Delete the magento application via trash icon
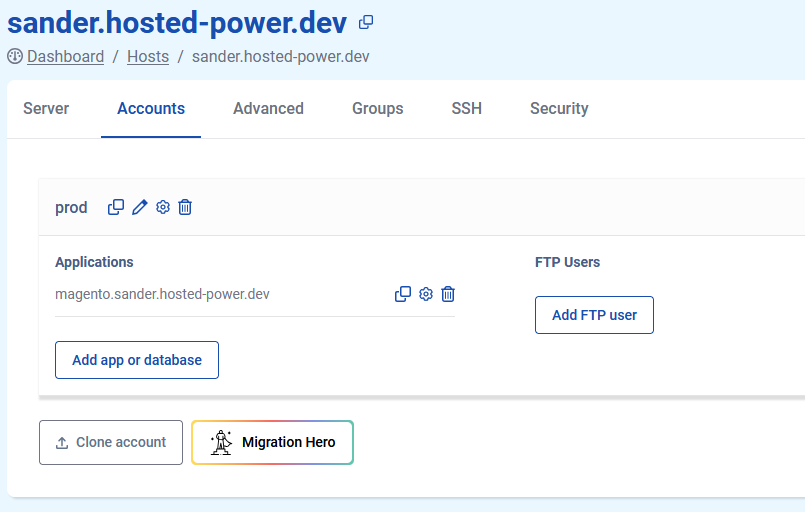Viewport: 805px width, 512px height. click(x=448, y=294)
